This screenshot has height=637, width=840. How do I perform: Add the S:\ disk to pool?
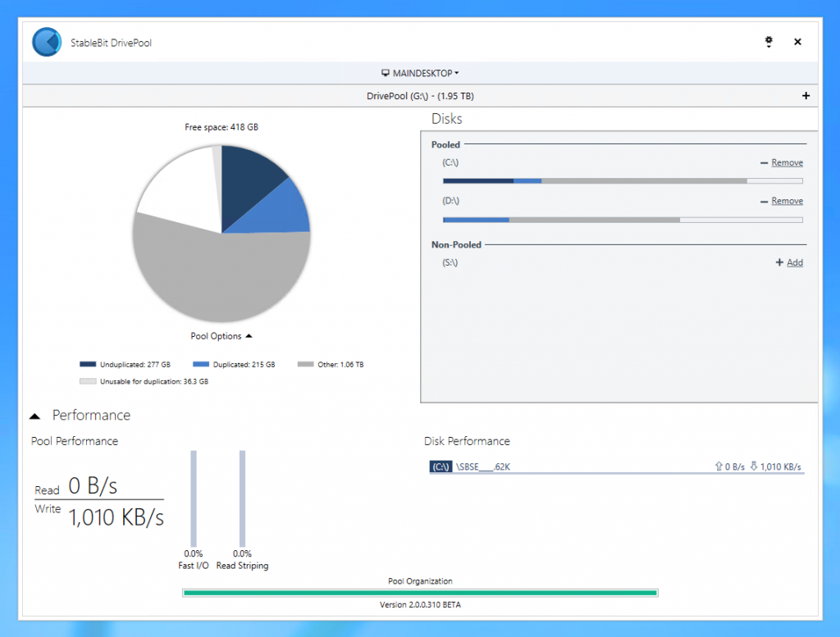coord(794,263)
